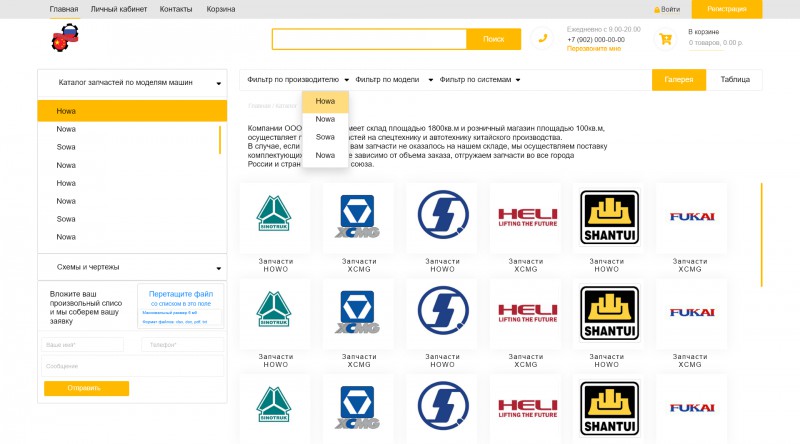Click the Войти login link

667,9
